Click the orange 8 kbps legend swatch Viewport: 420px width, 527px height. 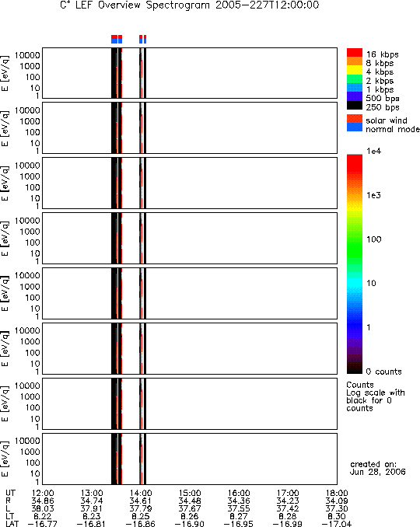355,61
